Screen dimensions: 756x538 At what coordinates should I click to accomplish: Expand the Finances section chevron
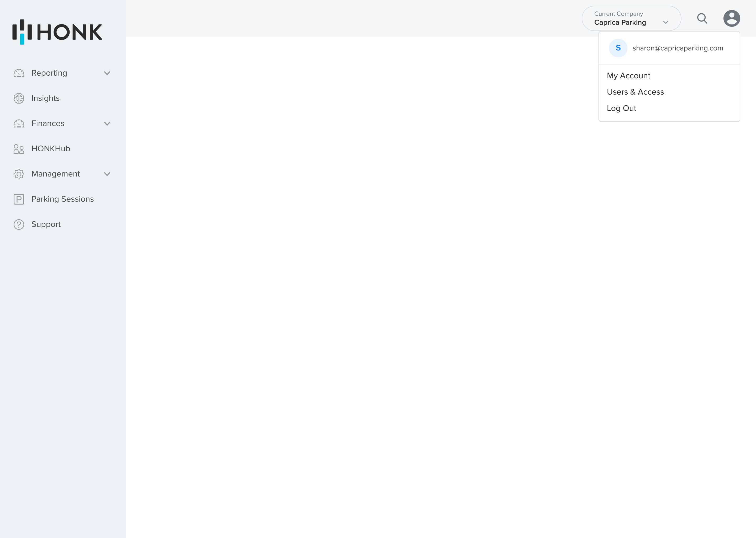(107, 123)
